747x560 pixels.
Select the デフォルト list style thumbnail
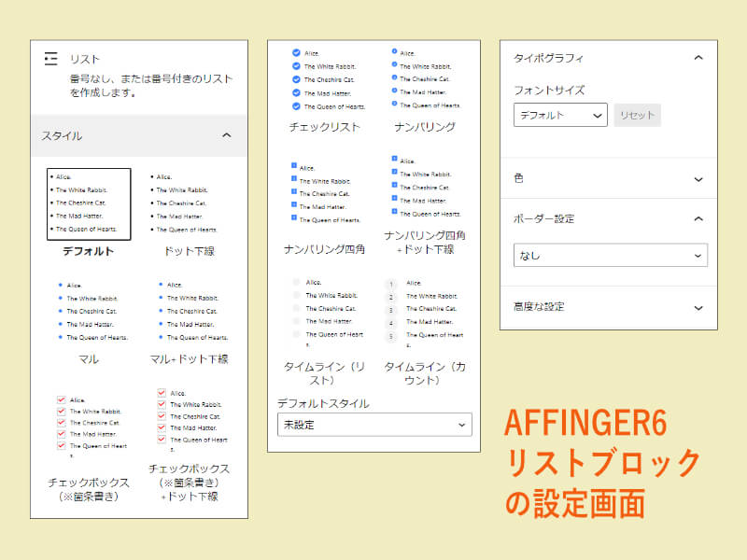[x=89, y=203]
